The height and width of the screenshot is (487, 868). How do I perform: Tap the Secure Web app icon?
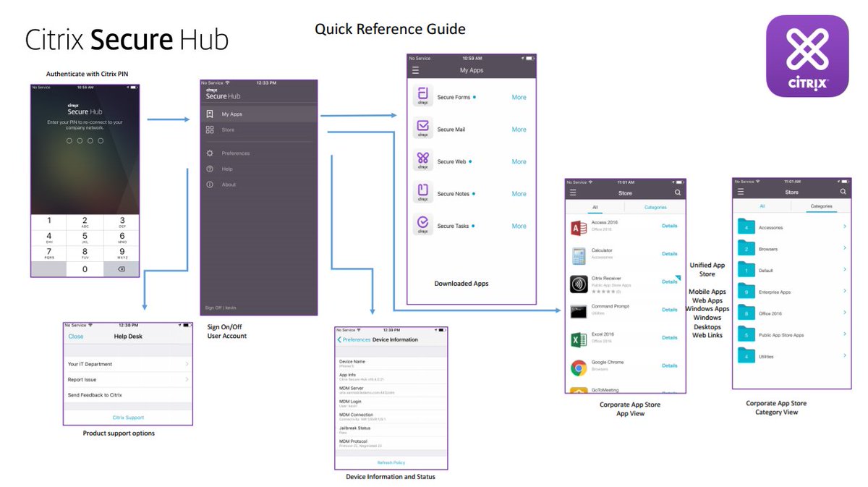point(423,161)
